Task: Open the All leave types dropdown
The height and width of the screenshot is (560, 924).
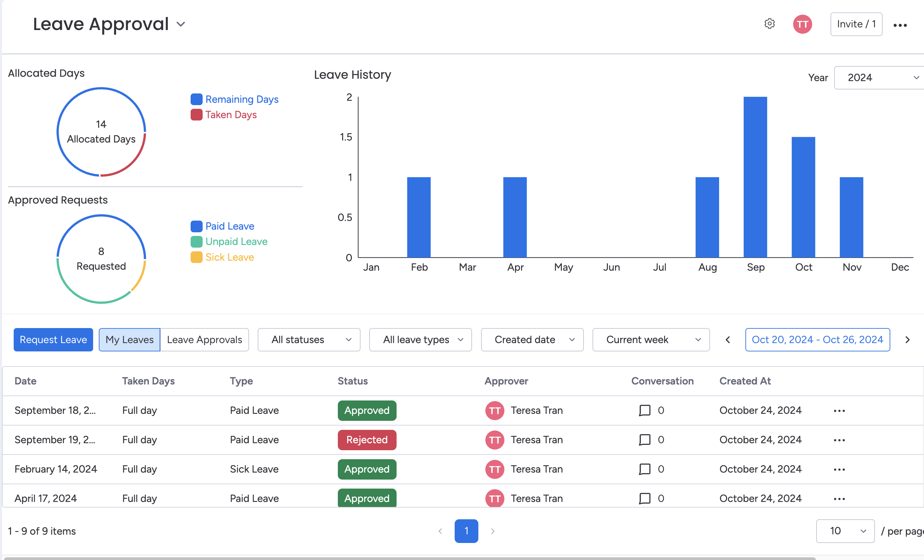Action: click(x=420, y=340)
